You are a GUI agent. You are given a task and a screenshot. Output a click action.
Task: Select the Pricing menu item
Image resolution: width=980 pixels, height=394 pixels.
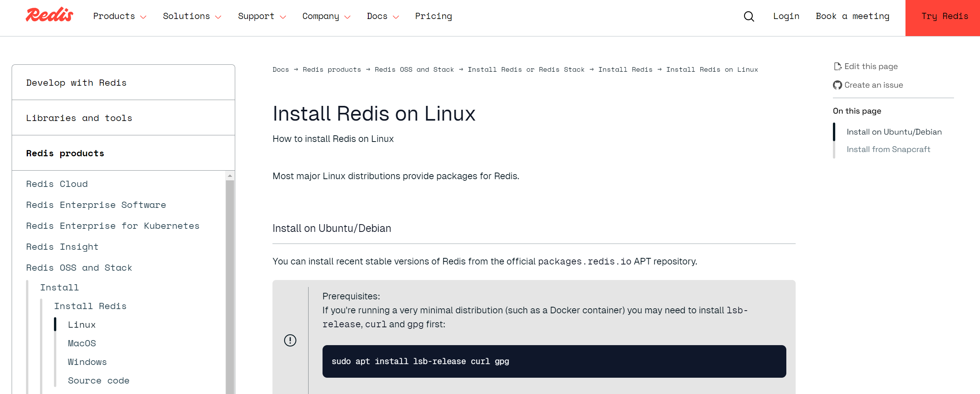[x=434, y=16]
